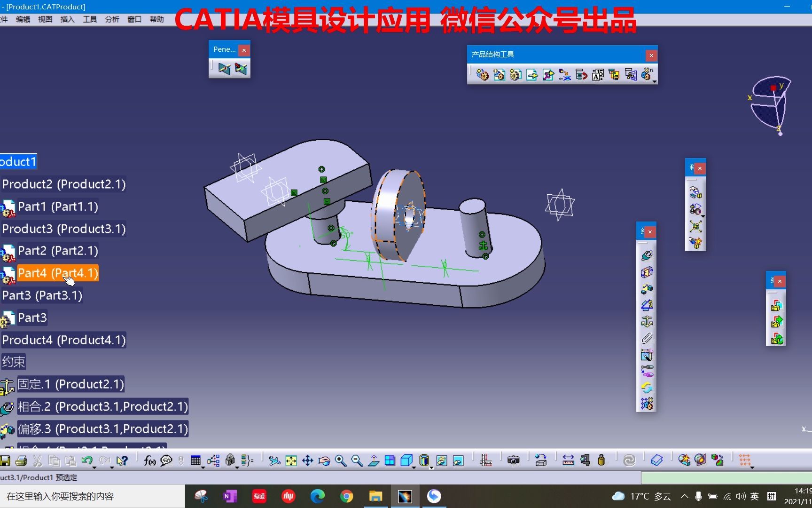The image size is (812, 508).
Task: Click the Formula f(x) icon
Action: click(x=149, y=460)
